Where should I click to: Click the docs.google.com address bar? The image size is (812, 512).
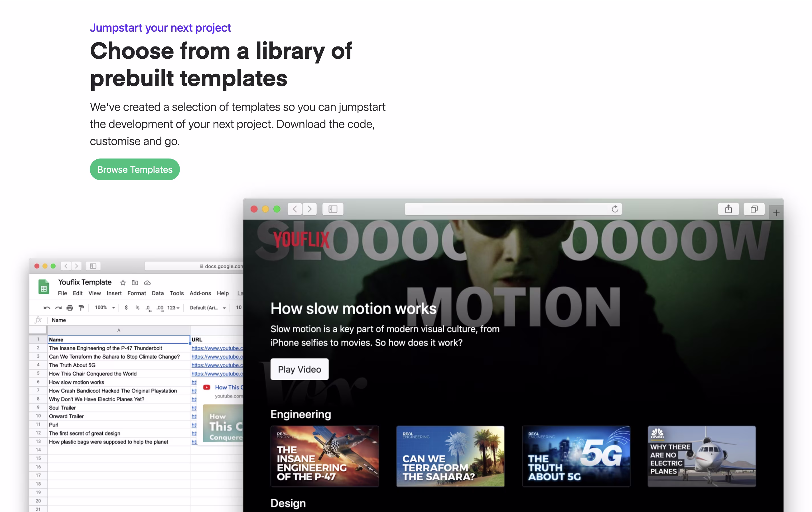(x=194, y=266)
